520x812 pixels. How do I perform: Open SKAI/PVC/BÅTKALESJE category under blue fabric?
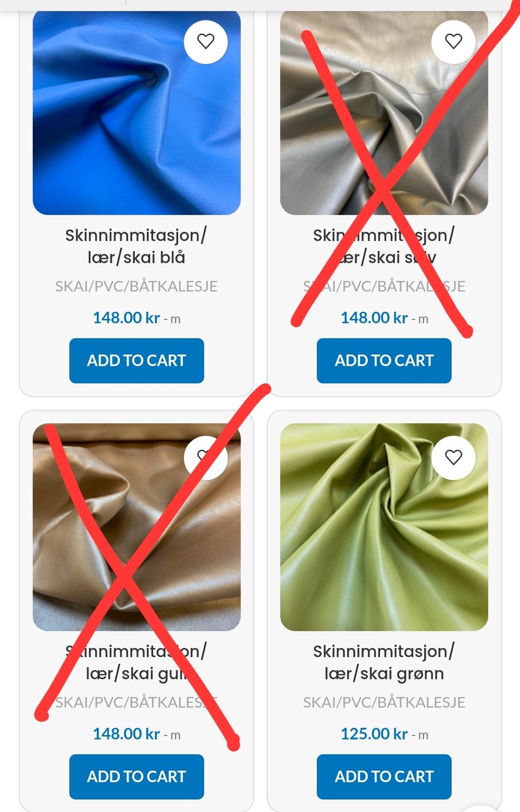[x=136, y=286]
